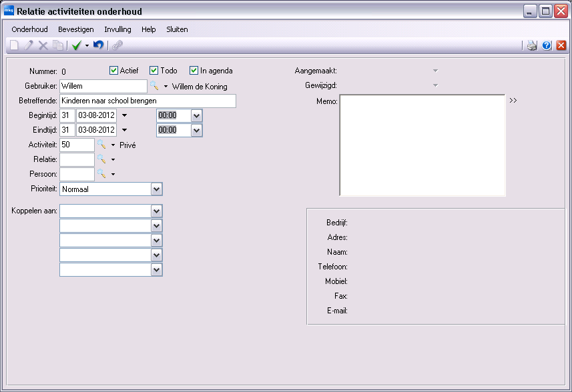Click the printer icon in toolbar
This screenshot has height=392, width=572.
coord(532,45)
